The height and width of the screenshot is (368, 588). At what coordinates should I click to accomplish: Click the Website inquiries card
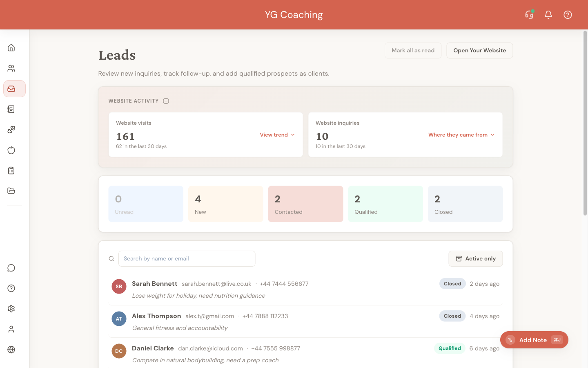405,135
